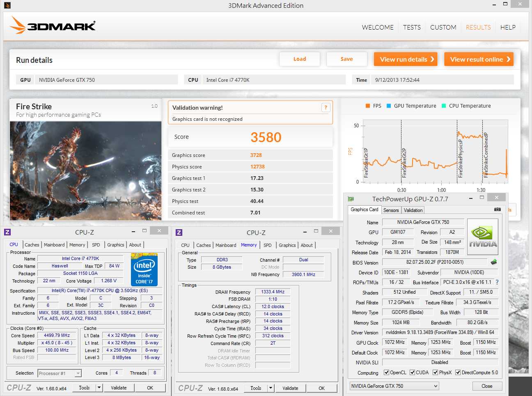Image resolution: width=532 pixels, height=396 pixels.
Task: Click the GPU-Z title bar app icon
Action: click(351, 199)
